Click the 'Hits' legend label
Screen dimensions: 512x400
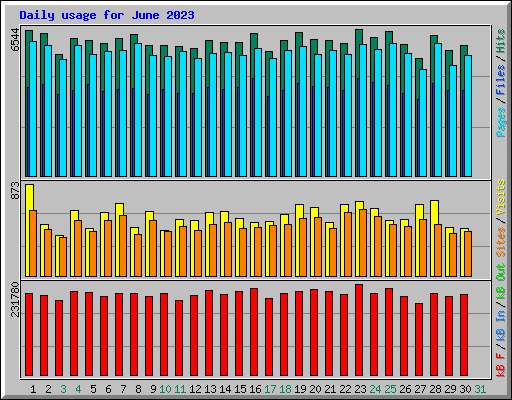coord(501,41)
